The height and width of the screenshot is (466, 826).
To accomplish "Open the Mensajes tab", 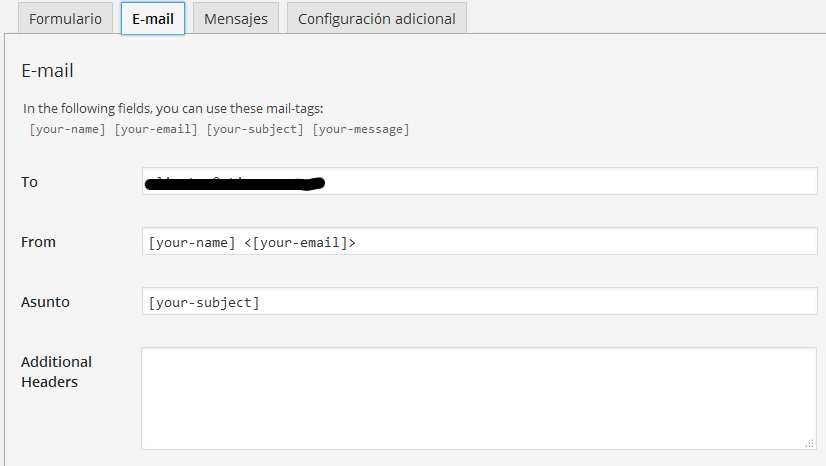I will 236,19.
